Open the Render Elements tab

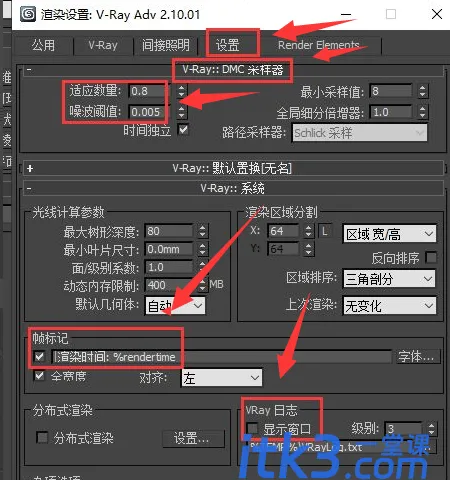coord(319,45)
